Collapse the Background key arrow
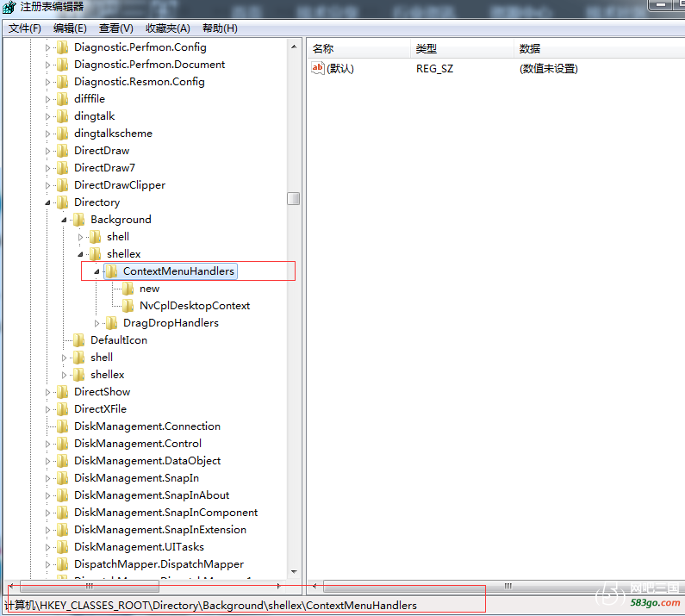The height and width of the screenshot is (616, 685). click(x=64, y=220)
